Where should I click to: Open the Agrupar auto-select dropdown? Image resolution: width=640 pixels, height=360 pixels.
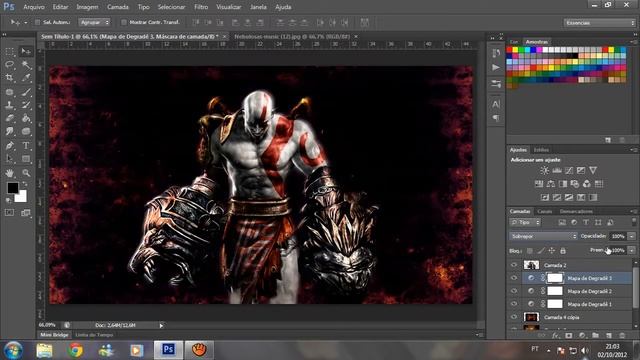[95, 22]
